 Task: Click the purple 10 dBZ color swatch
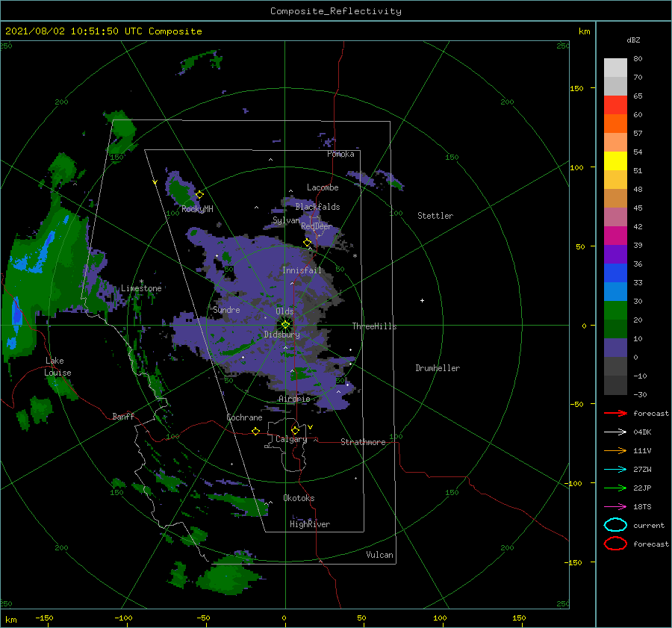pos(615,347)
